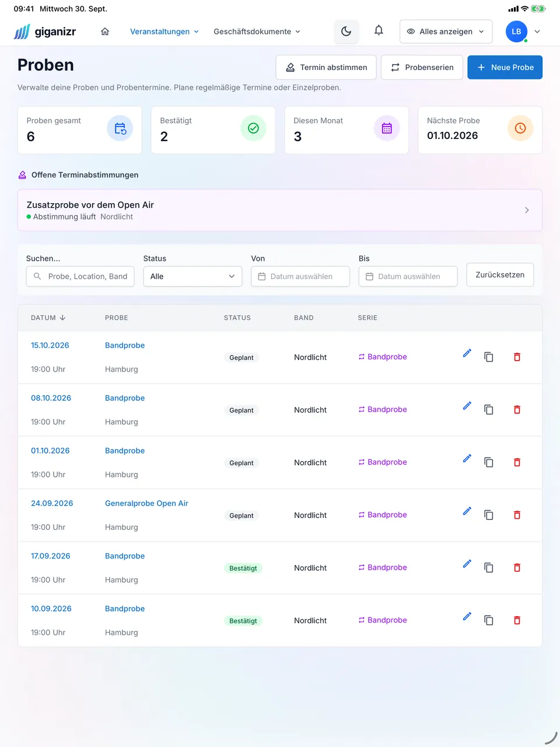Edit the 08.10.2026 rehearsal
560x747 pixels.
pyautogui.click(x=467, y=406)
